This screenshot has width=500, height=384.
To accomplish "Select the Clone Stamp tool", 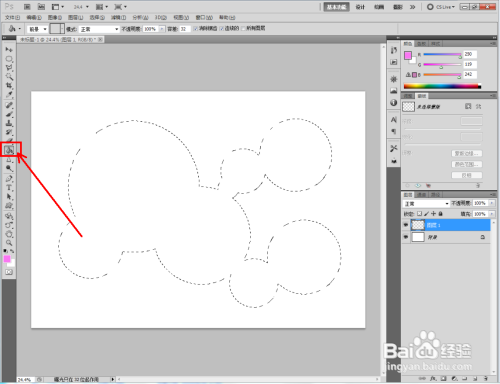I will tap(9, 123).
